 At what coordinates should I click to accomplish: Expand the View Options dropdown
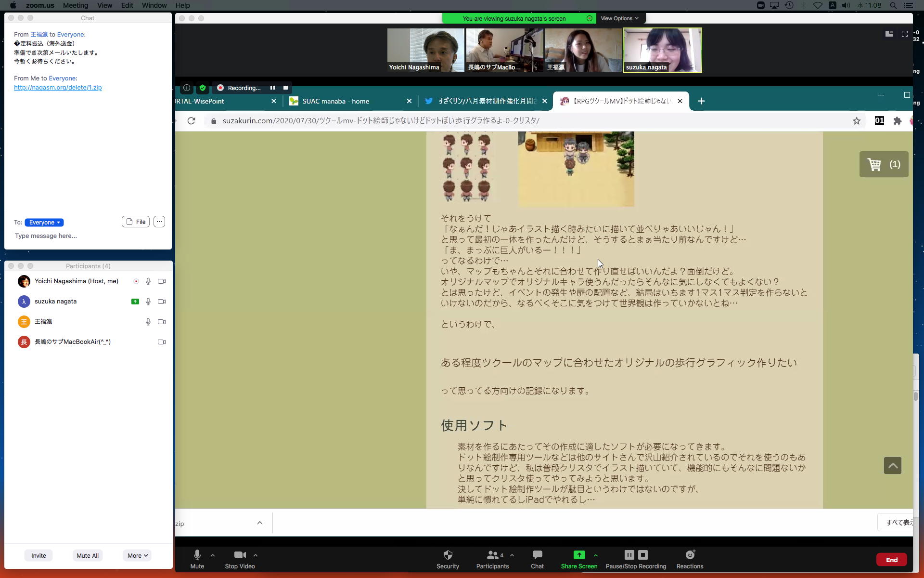click(619, 18)
